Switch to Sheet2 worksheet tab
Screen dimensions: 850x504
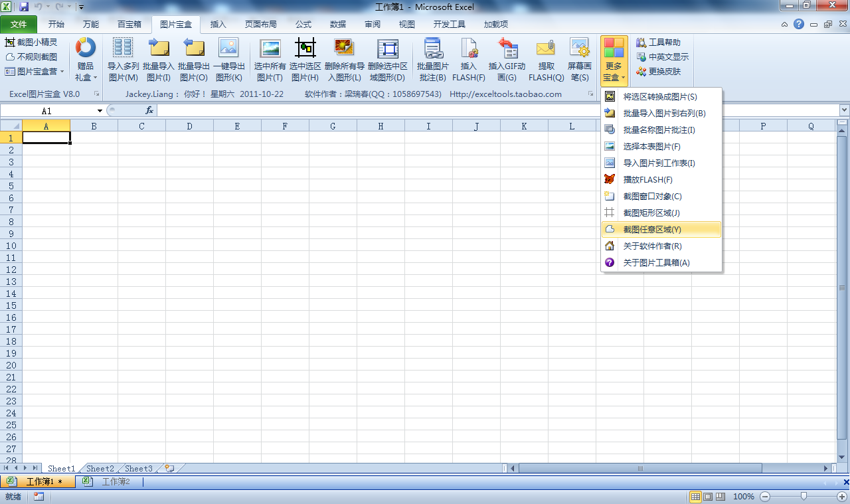coord(100,469)
